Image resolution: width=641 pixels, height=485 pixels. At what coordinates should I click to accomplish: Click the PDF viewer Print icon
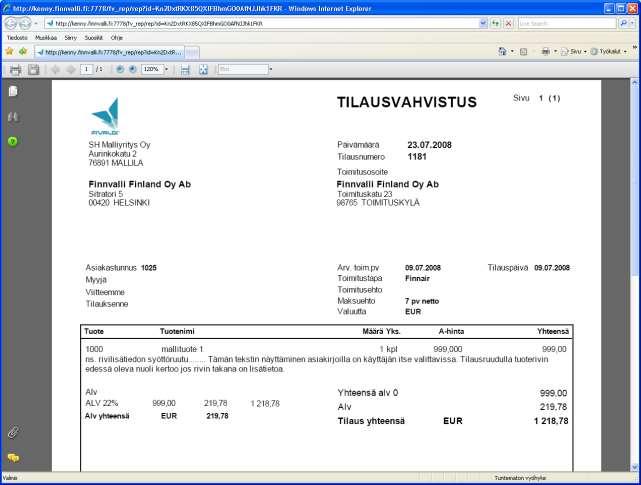pos(16,70)
